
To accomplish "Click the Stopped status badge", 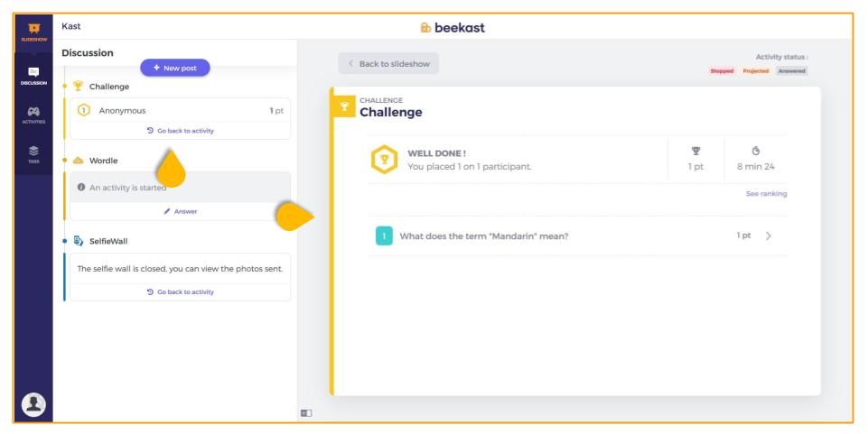I will tap(722, 70).
